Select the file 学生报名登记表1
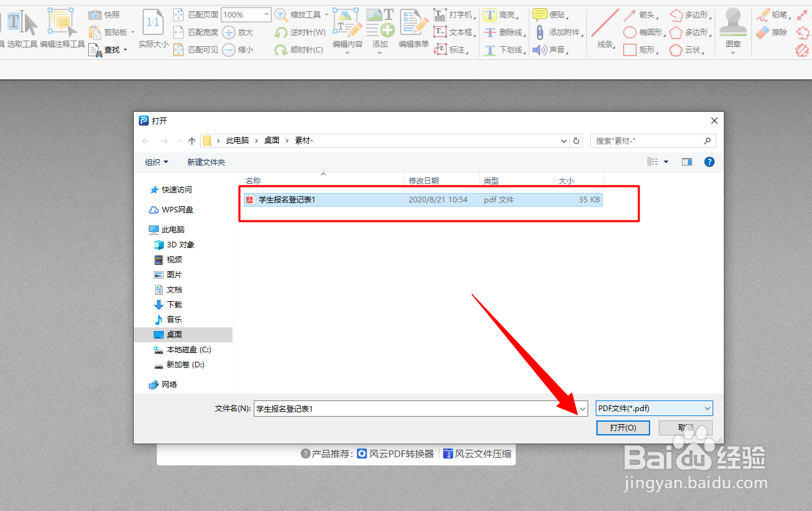This screenshot has height=511, width=812. tap(423, 200)
